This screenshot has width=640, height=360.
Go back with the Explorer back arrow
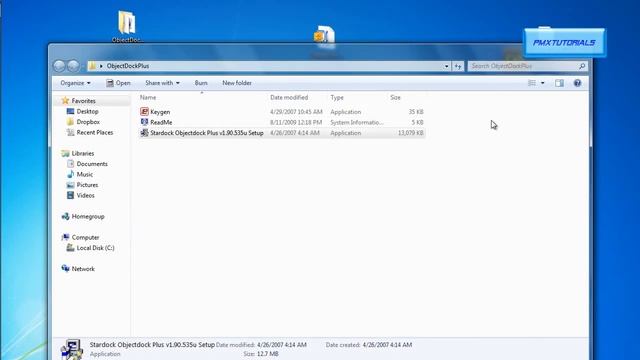[59, 66]
